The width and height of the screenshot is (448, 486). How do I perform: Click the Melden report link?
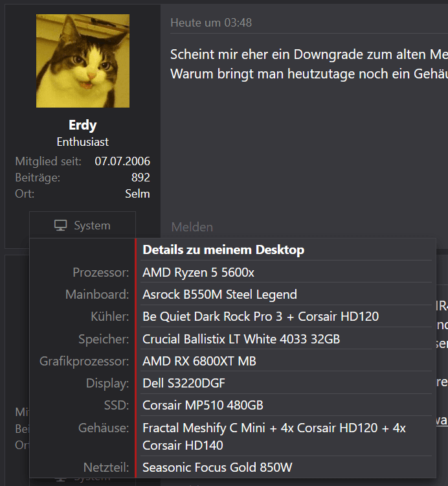(x=192, y=227)
